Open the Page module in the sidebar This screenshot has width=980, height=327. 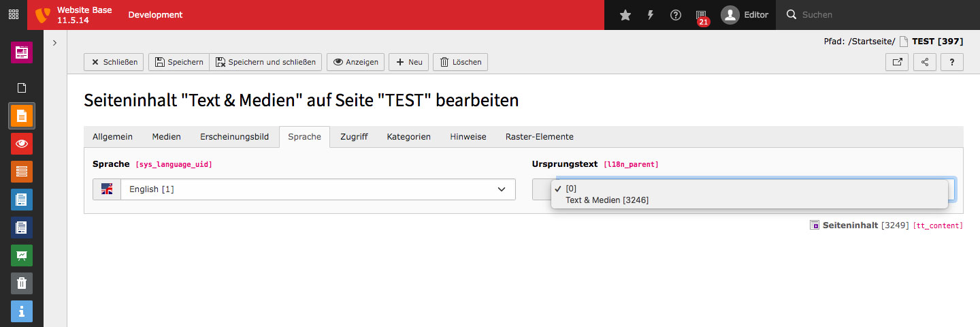(x=22, y=116)
